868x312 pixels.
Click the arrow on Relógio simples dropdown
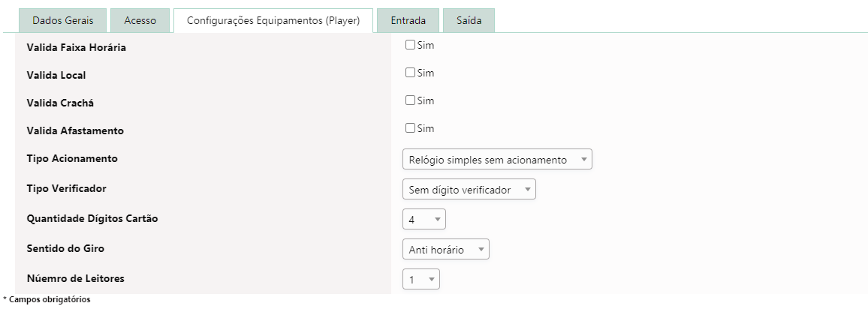[x=583, y=160]
